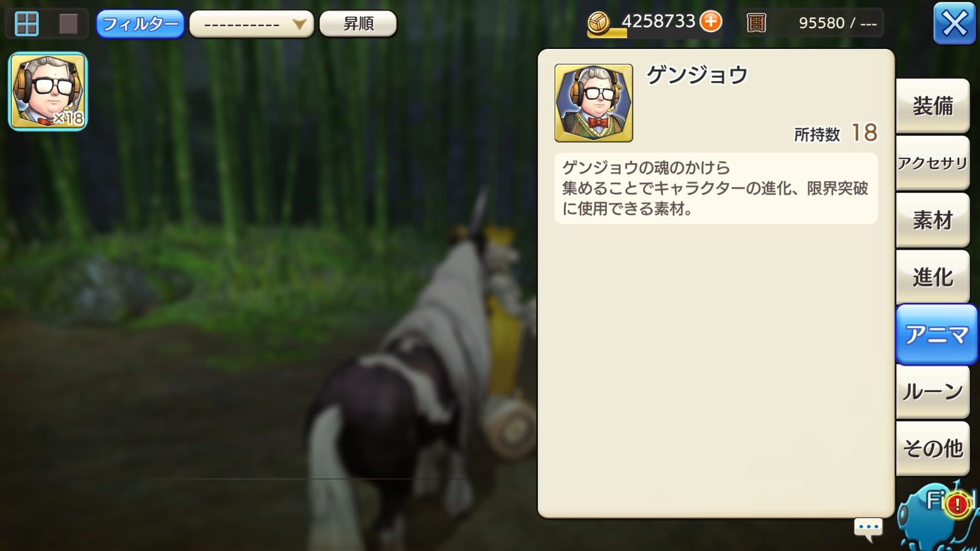
Task: Click the gold coin currency icon
Action: (x=598, y=23)
